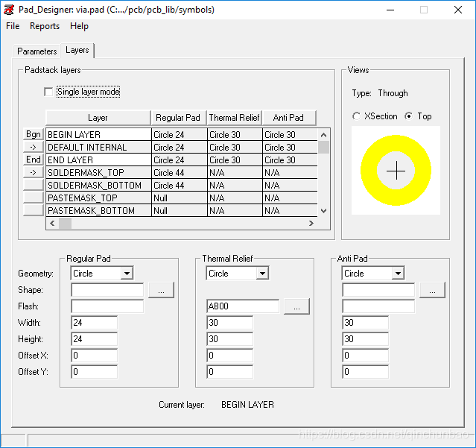Screen dimensions: 476x448
Task: Browse for Anti Pad shape with ellipsis button
Action: 432,290
